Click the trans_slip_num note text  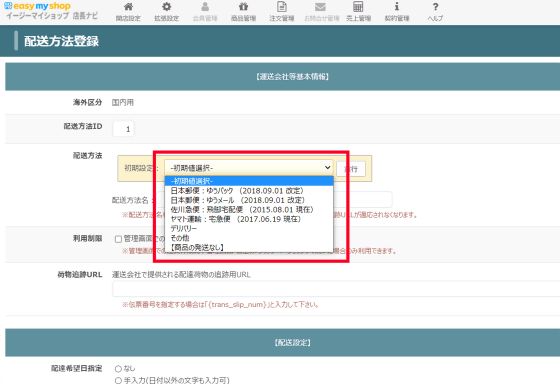[x=220, y=305]
